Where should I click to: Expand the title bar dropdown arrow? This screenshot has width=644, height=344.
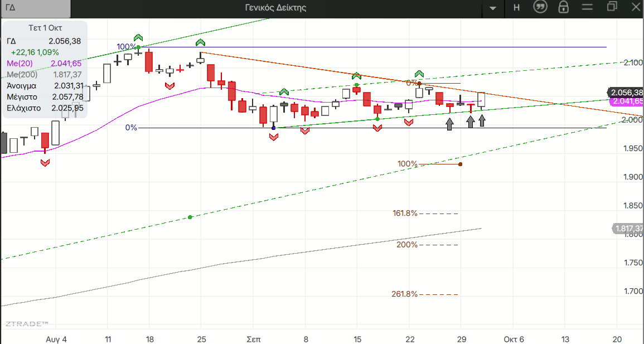click(x=492, y=8)
